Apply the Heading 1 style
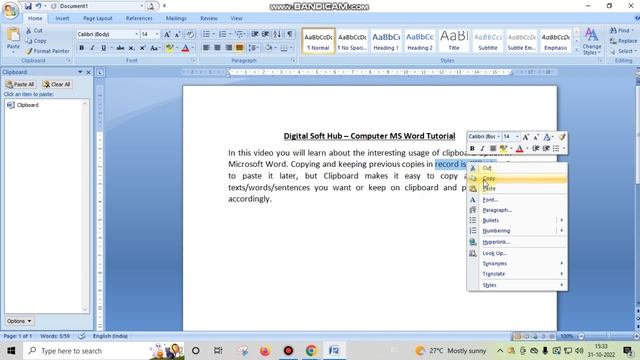 click(386, 41)
